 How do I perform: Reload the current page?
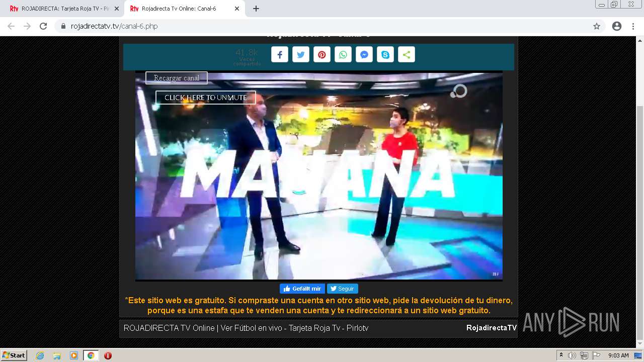click(x=43, y=26)
